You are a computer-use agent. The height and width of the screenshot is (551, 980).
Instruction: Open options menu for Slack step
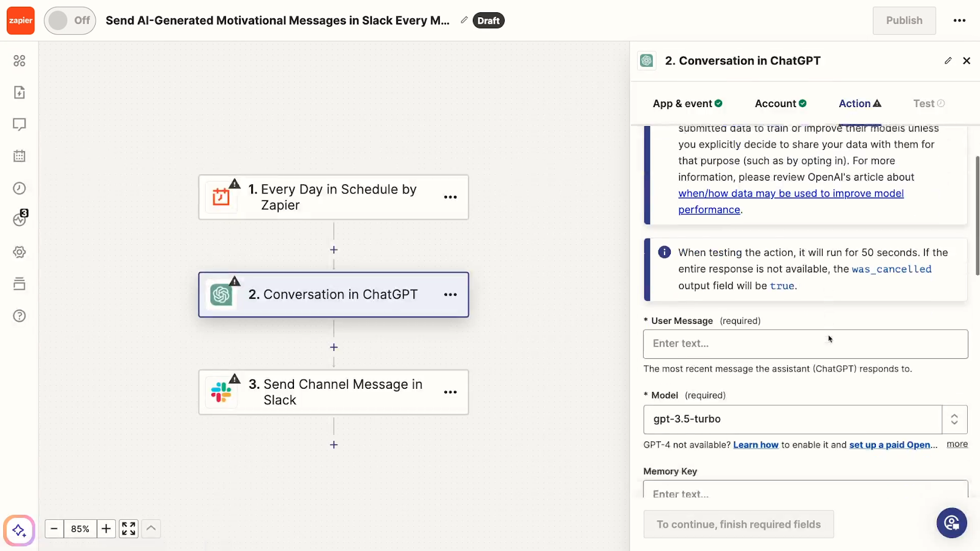click(x=450, y=392)
